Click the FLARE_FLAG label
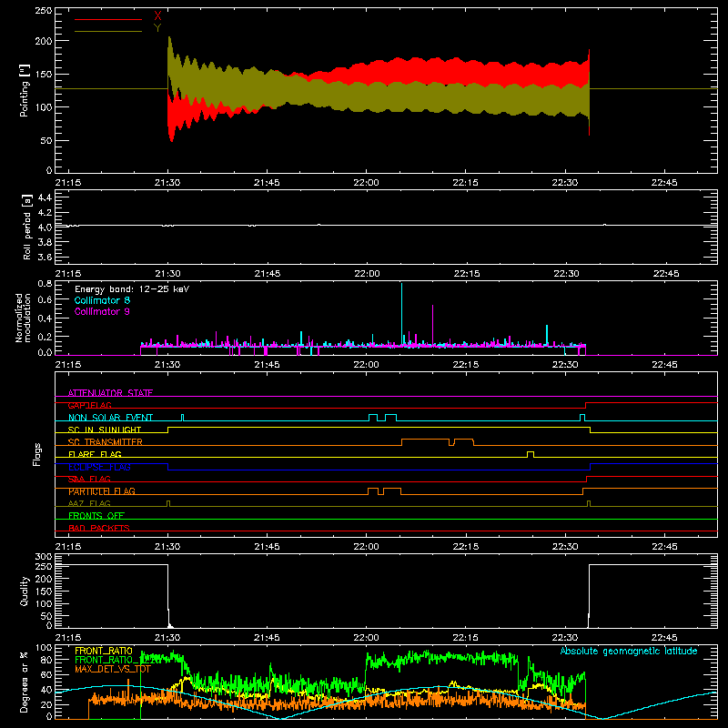The width and height of the screenshot is (728, 728). [x=95, y=454]
